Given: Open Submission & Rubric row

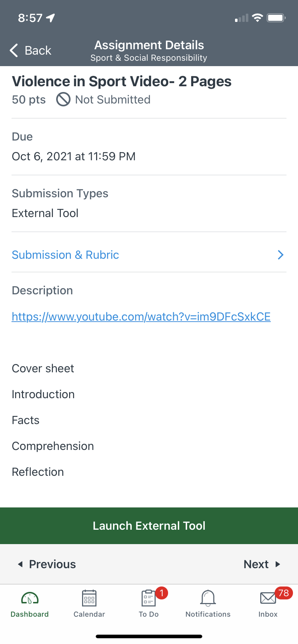Looking at the screenshot, I should [66, 255].
